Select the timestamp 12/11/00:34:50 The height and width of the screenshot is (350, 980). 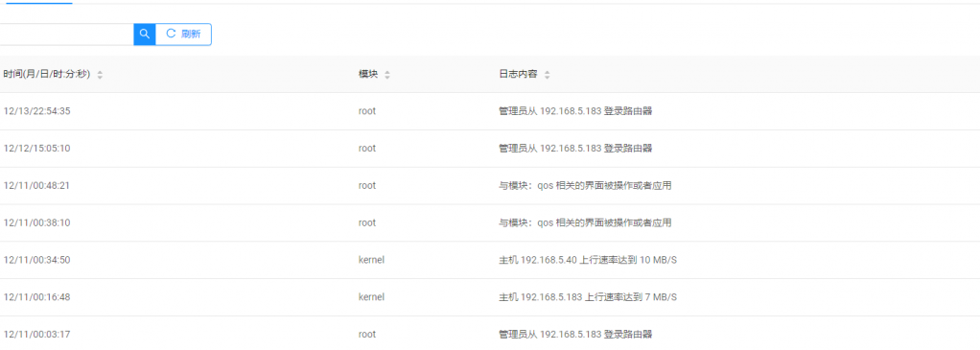coord(36,260)
